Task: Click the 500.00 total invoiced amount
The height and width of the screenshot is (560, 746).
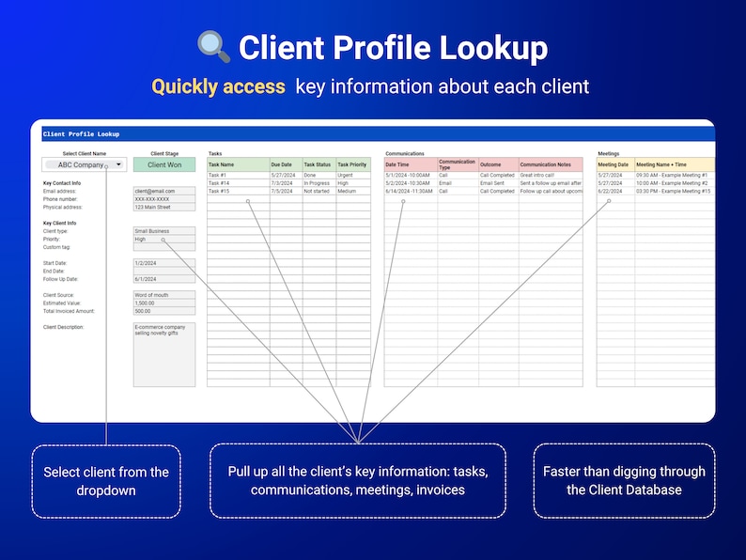Action: [164, 311]
